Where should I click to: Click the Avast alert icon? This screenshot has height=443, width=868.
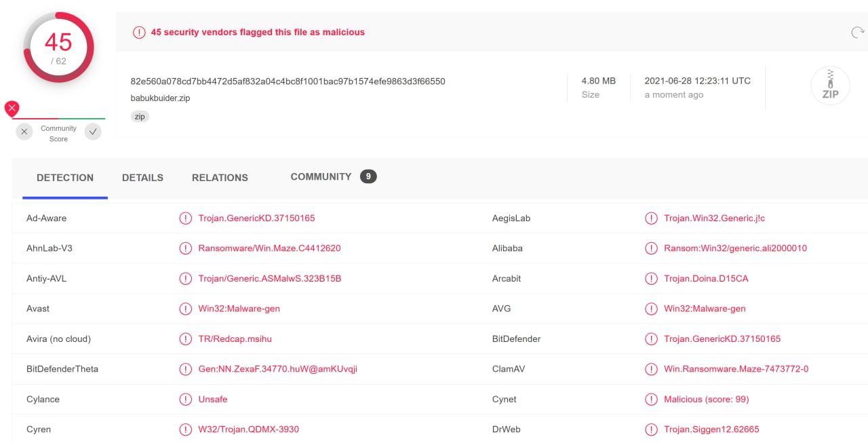(x=185, y=309)
